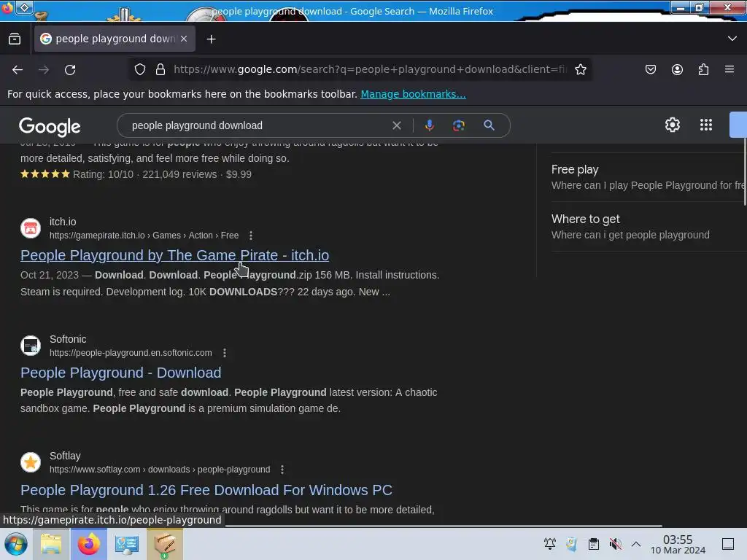Open People Playground itch.io result
Screen dimensions: 747x560
175,255
